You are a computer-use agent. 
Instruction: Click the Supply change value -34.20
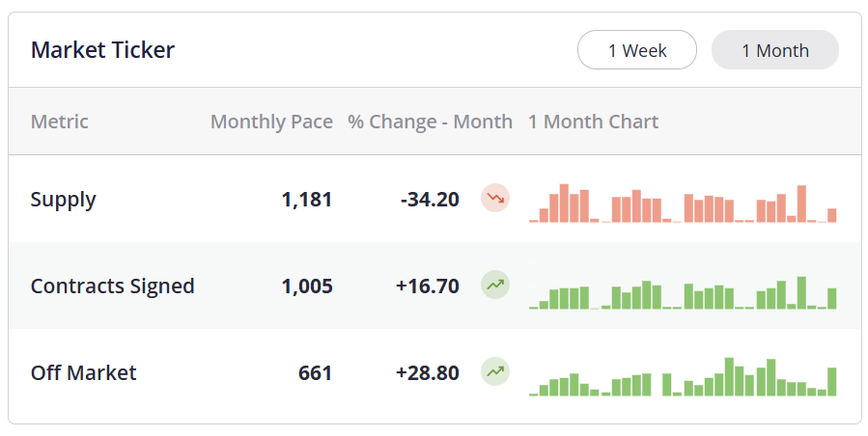[430, 200]
